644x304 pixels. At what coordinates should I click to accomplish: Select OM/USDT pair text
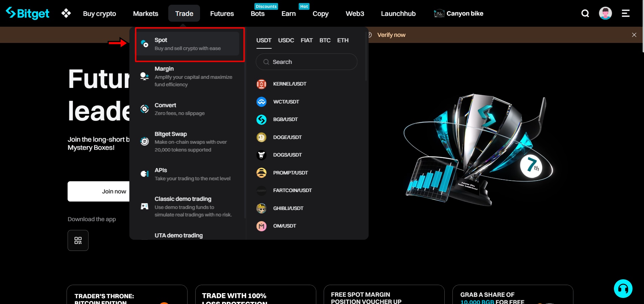pos(284,226)
